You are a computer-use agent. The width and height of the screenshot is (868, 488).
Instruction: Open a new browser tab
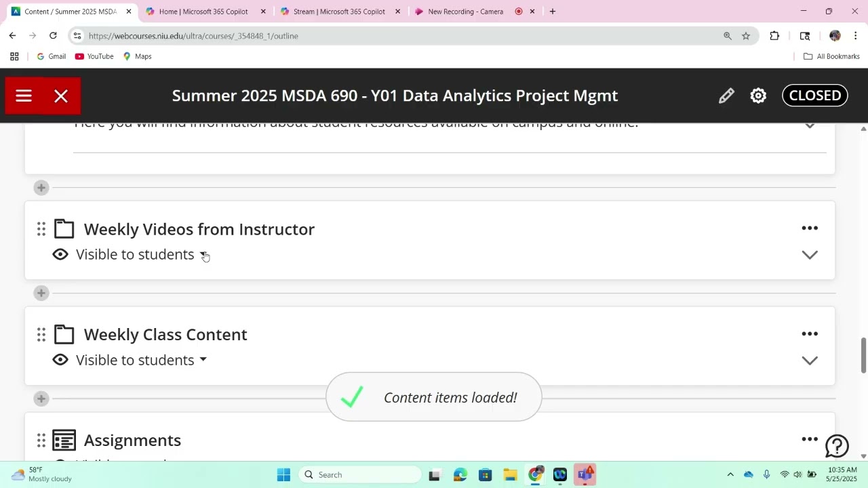pos(553,12)
